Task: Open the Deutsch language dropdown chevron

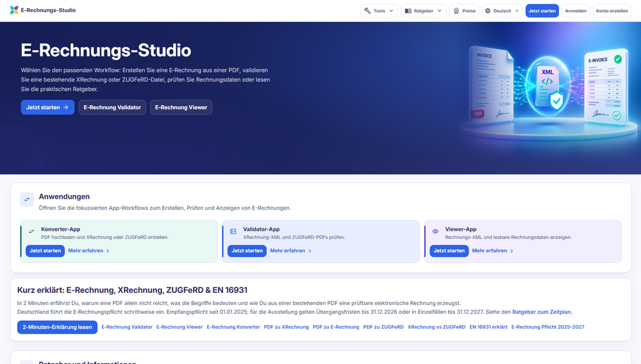Action: tap(517, 11)
